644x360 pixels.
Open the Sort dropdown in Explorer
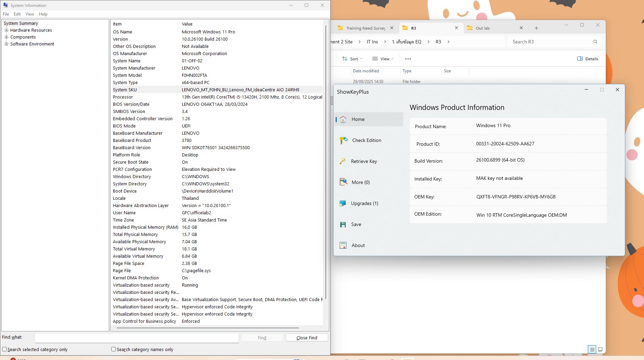point(352,59)
